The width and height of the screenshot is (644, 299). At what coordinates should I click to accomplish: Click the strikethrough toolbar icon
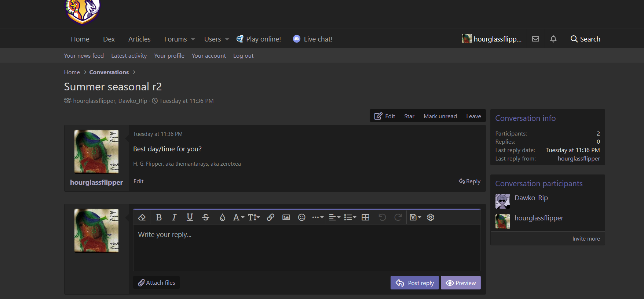pos(205,217)
